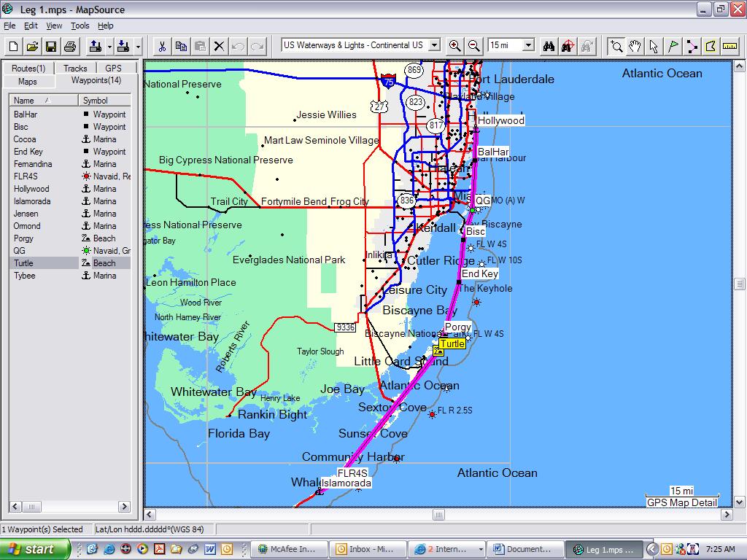Click the Redo arrow icon
The width and height of the screenshot is (747, 560).
tap(258, 46)
